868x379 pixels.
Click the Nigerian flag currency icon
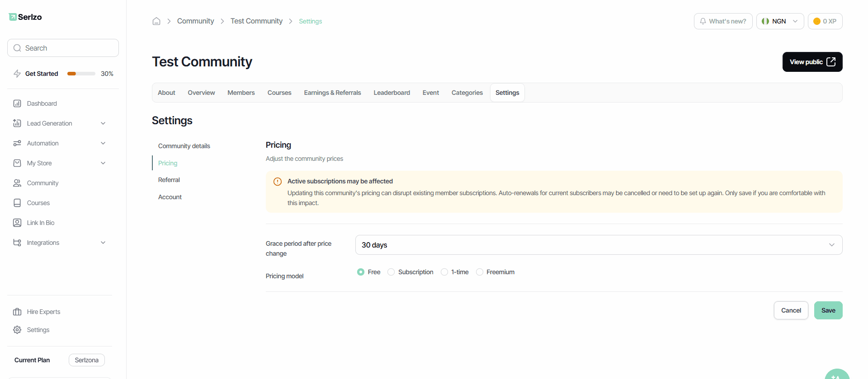[765, 21]
